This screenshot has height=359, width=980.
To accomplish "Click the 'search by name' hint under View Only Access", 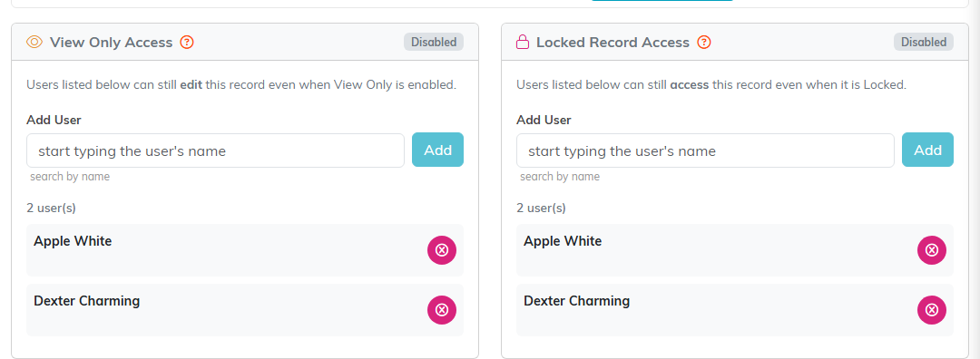I will 70,177.
